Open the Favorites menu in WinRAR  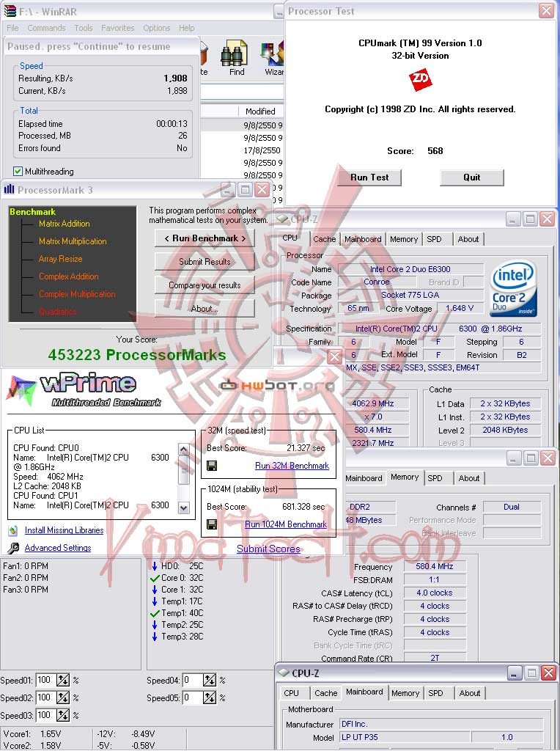[118, 29]
